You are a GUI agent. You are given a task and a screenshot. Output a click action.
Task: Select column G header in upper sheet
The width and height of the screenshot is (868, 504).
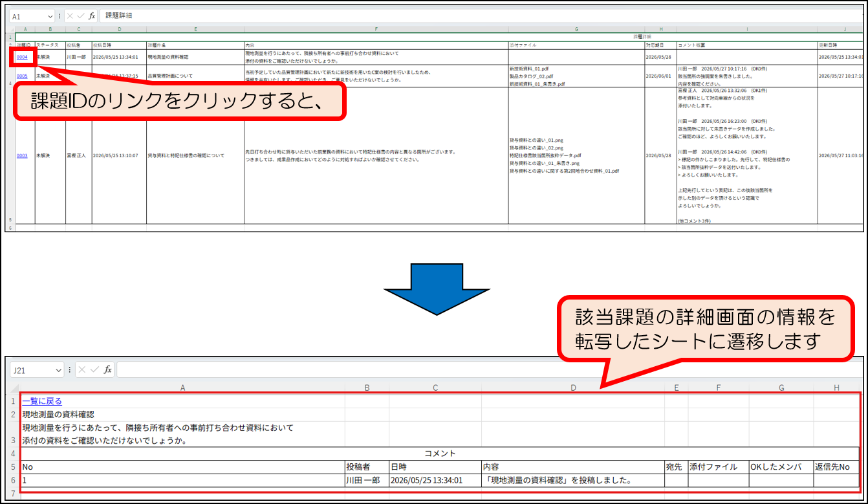[x=576, y=29]
